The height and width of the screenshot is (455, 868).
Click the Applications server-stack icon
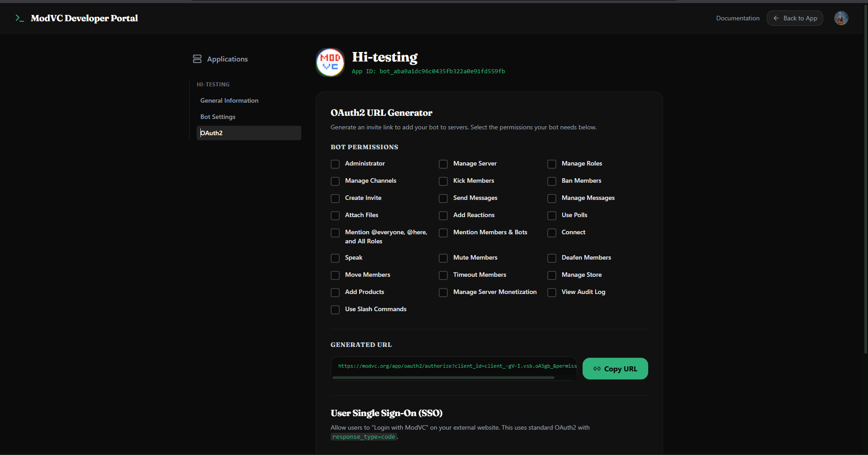197,59
